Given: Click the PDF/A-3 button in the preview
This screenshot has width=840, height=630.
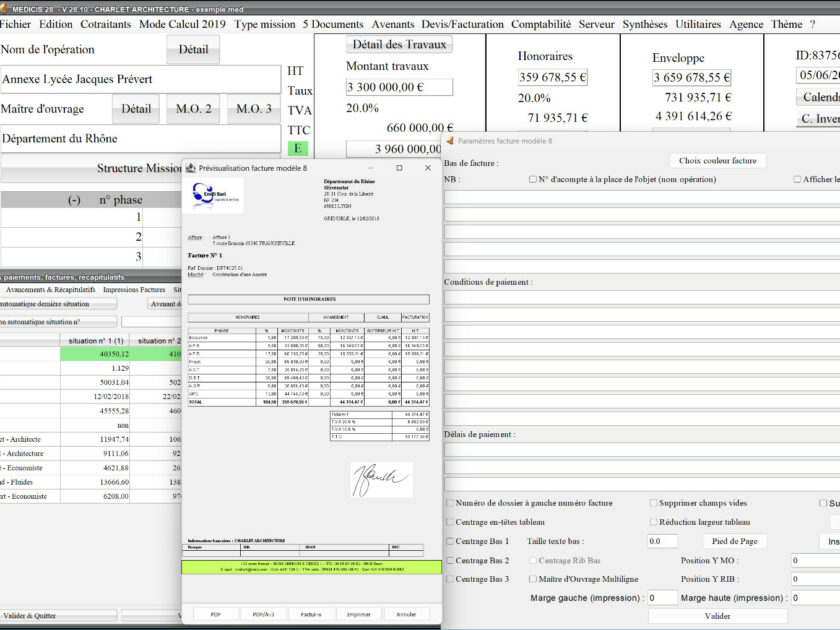Looking at the screenshot, I should (263, 614).
